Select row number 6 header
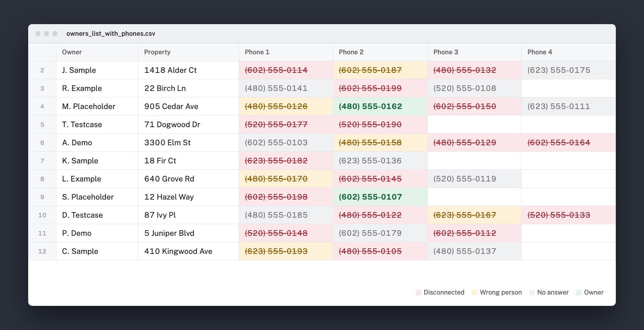 point(42,142)
